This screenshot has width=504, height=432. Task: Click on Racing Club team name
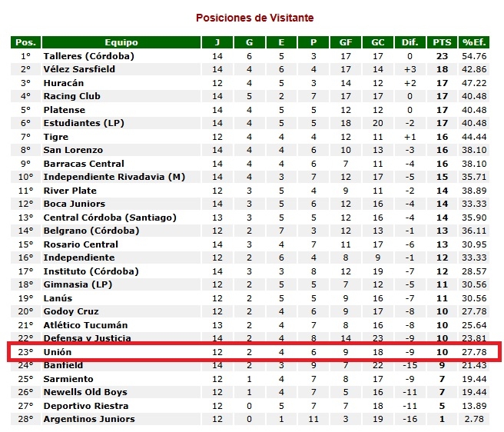click(71, 96)
